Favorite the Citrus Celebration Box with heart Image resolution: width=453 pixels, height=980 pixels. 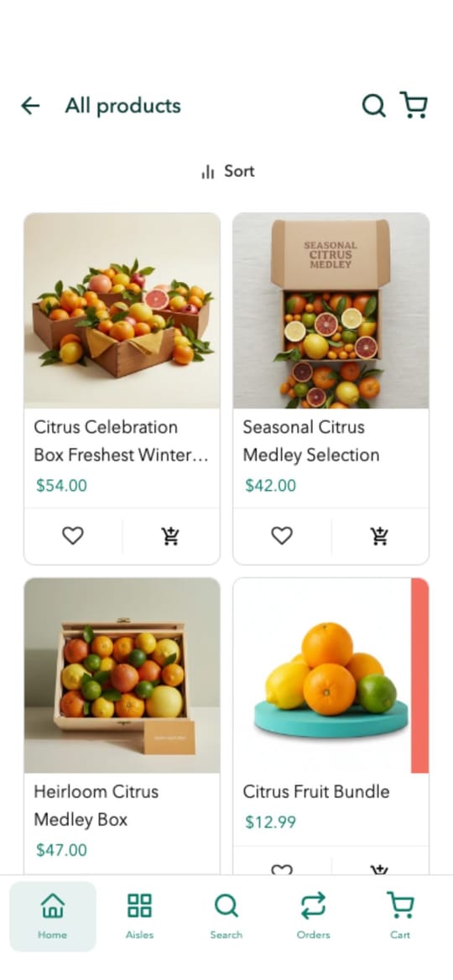point(72,535)
